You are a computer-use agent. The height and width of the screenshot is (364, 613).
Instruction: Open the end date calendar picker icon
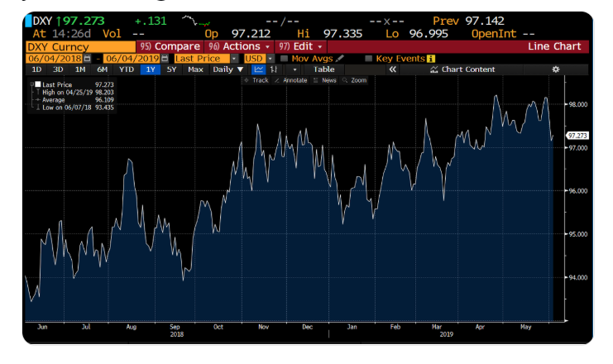[x=165, y=59]
